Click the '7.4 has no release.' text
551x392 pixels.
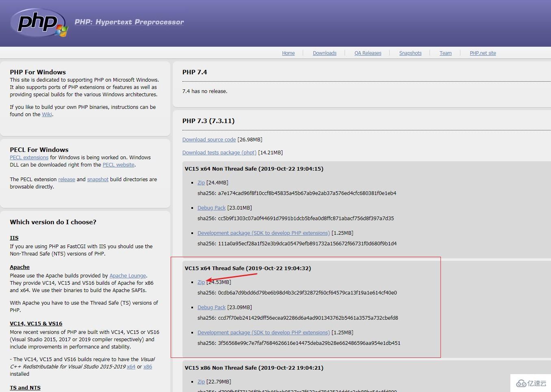(x=205, y=91)
